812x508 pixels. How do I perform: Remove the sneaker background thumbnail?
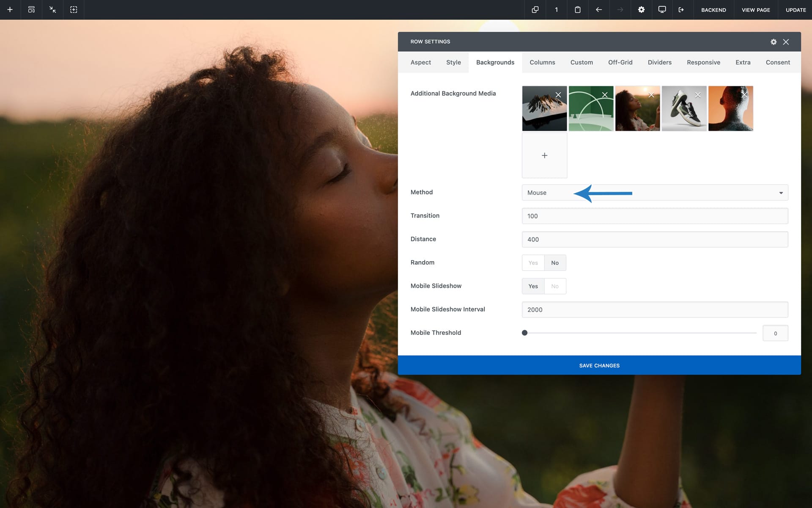coord(697,95)
